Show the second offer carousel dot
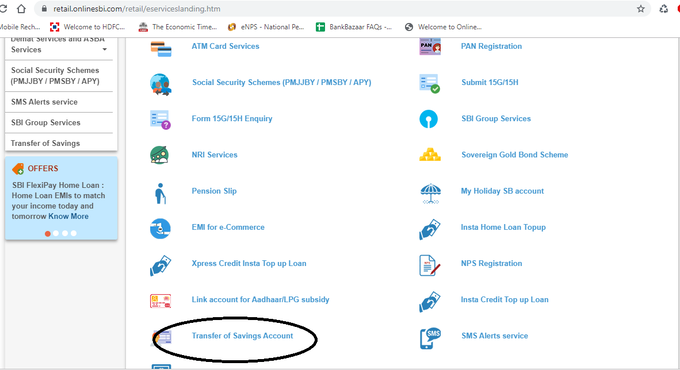 coord(56,233)
